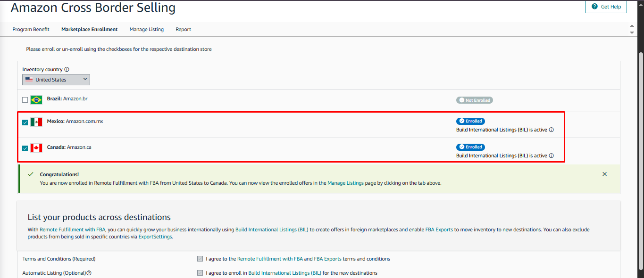The width and height of the screenshot is (644, 278).
Task: Click the Enrolled badge for Mexico
Action: pyautogui.click(x=470, y=121)
